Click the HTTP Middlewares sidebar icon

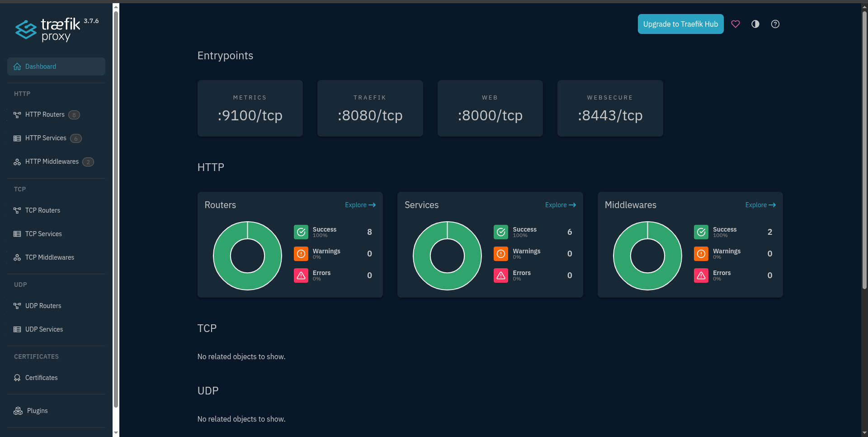[17, 162]
